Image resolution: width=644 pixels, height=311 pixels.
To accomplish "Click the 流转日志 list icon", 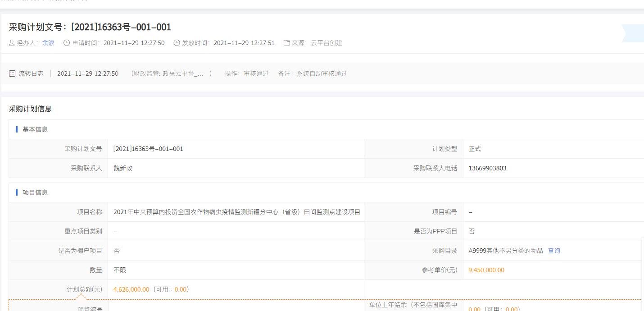I will (12, 73).
